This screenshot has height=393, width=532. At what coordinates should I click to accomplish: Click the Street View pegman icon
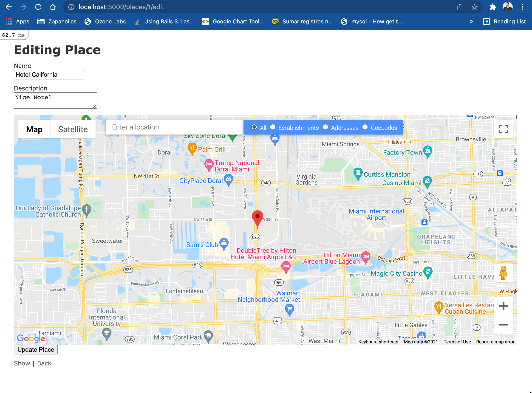click(503, 273)
